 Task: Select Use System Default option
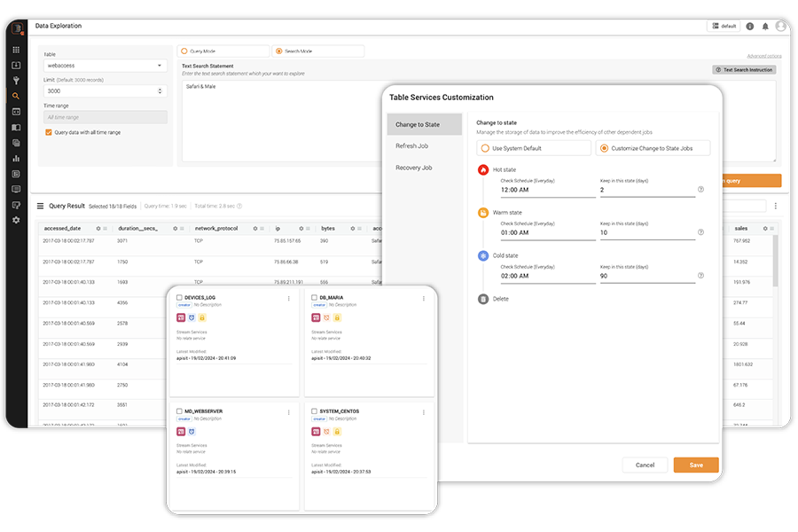pos(534,148)
